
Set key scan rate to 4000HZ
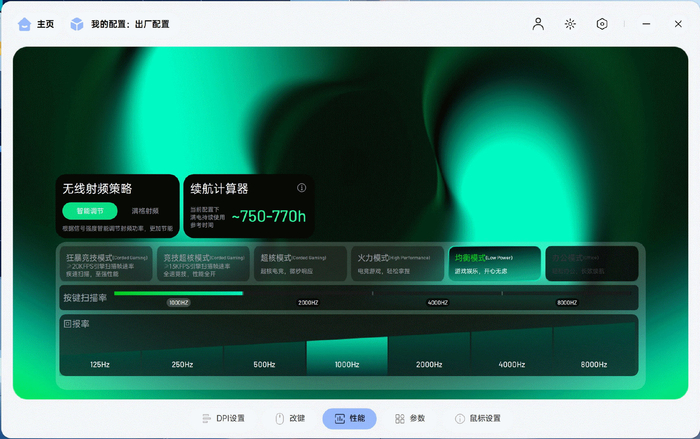pos(438,302)
